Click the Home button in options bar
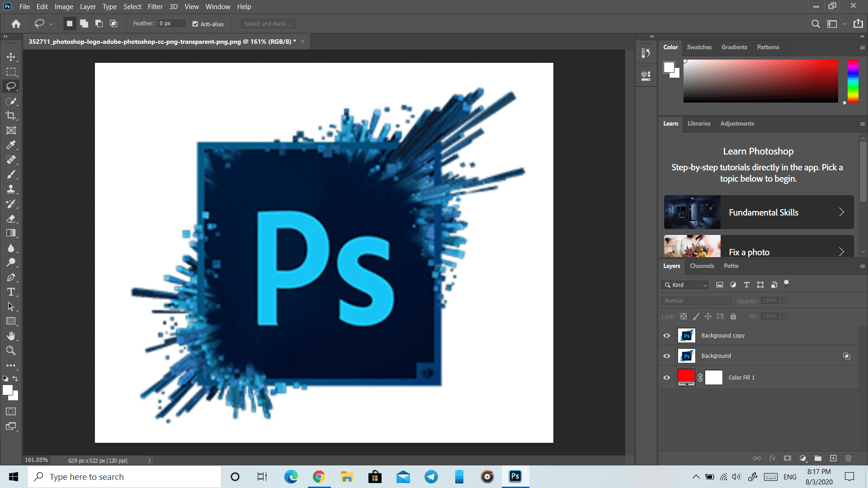Image resolution: width=868 pixels, height=488 pixels. click(x=16, y=24)
